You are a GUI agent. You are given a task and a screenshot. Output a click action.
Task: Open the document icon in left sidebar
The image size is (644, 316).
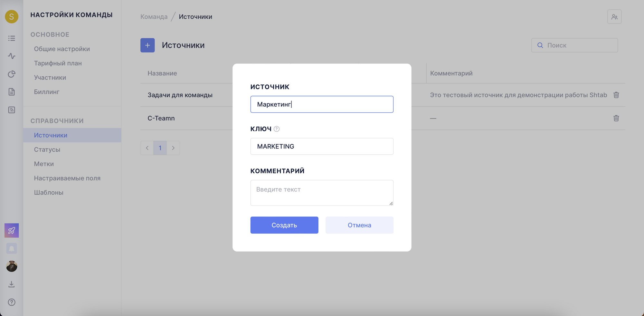[12, 92]
